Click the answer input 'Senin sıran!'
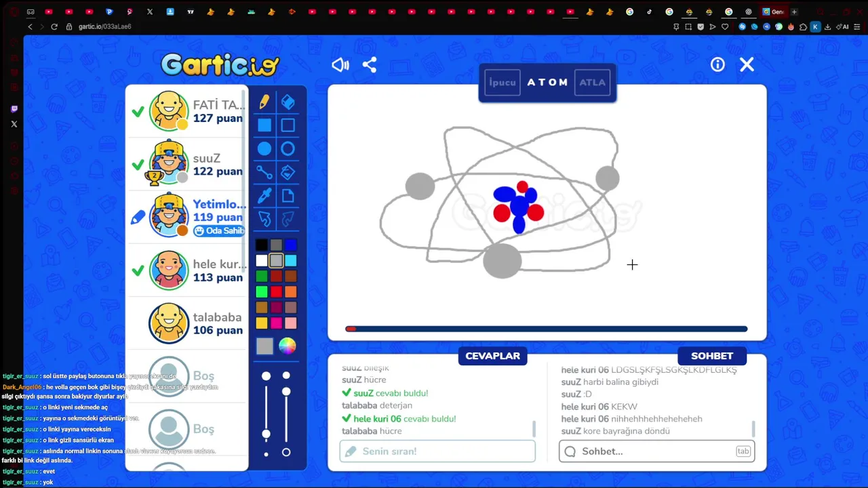 pos(437,451)
